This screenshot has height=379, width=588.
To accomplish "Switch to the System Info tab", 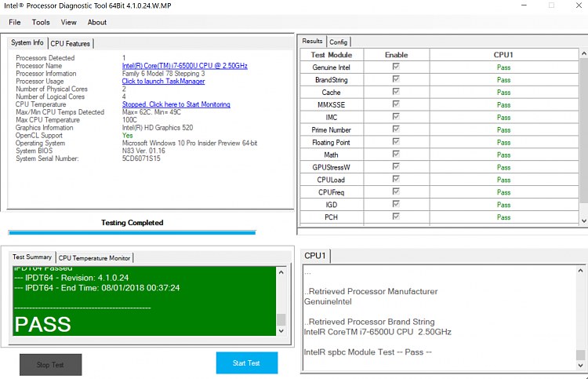I will point(27,43).
